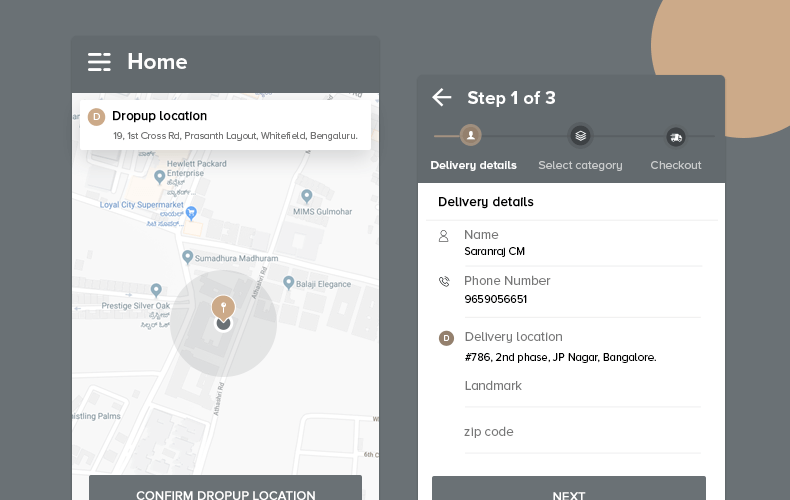Select the layers icon for Select category step

tap(580, 136)
